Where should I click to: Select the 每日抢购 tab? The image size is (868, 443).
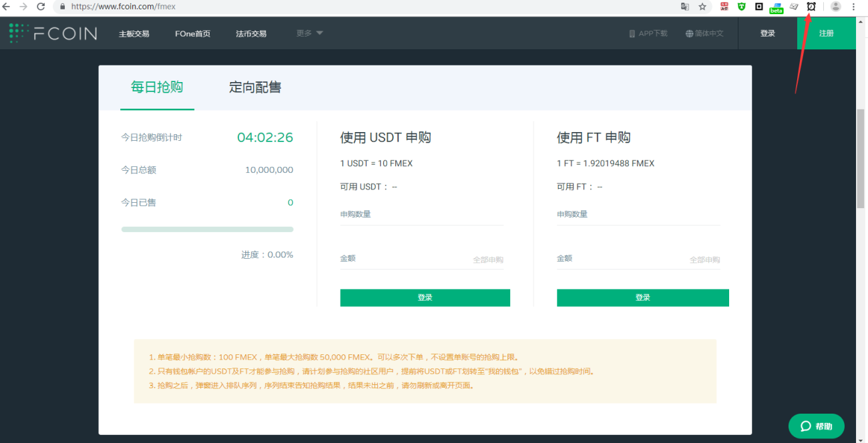click(x=157, y=87)
